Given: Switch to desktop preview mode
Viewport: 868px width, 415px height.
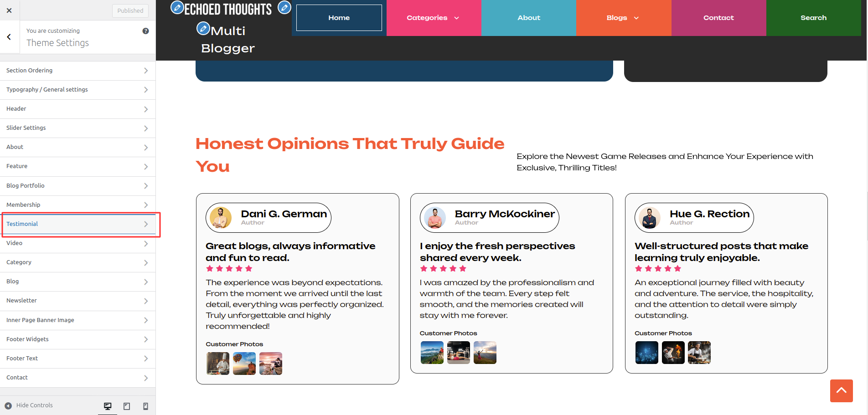Looking at the screenshot, I should (108, 406).
